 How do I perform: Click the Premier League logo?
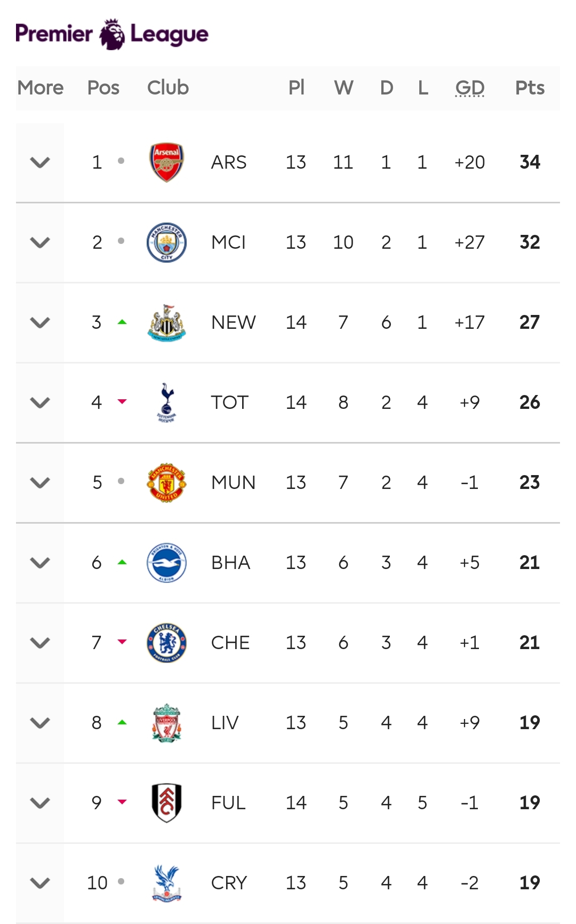click(112, 34)
